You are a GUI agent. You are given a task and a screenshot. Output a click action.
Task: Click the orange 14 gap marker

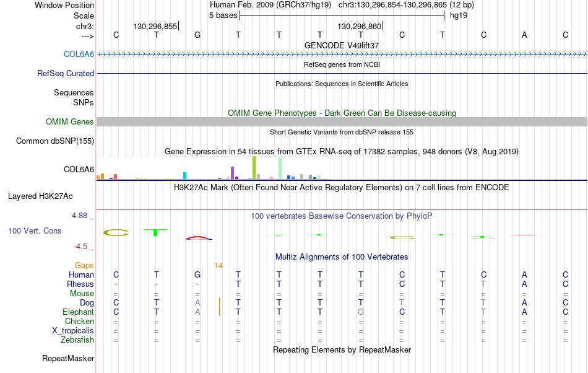click(x=218, y=266)
